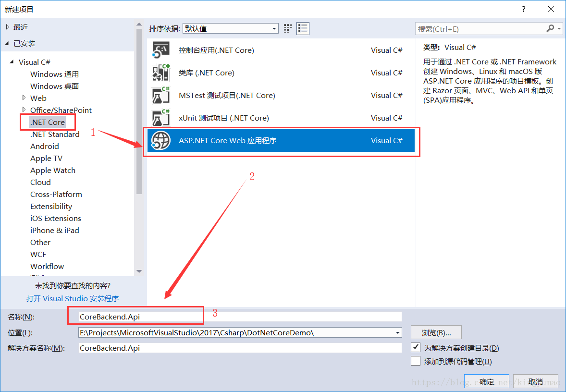Viewport: 566px width, 392px height.
Task: Select the Other category
Action: click(x=40, y=242)
